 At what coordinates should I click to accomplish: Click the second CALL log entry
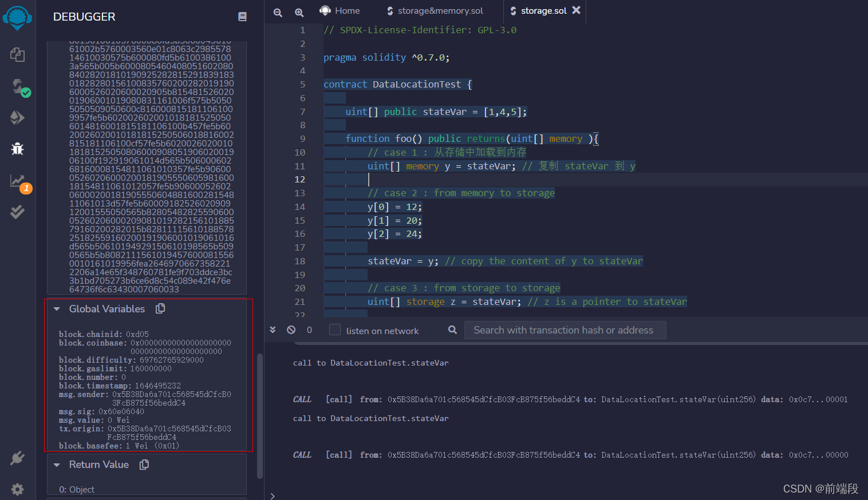click(x=570, y=455)
